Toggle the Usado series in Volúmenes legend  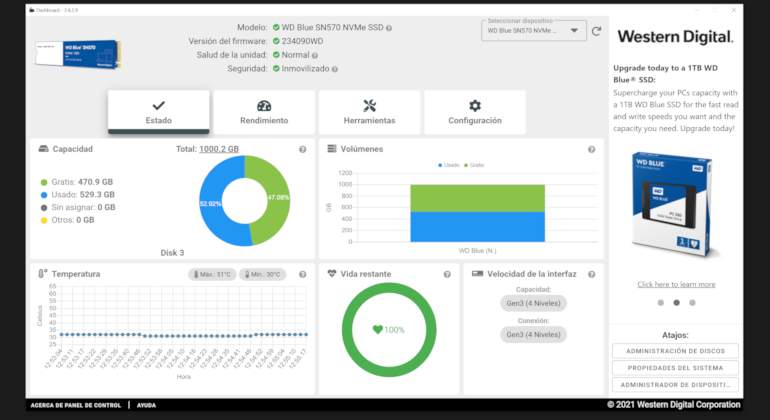[449, 166]
